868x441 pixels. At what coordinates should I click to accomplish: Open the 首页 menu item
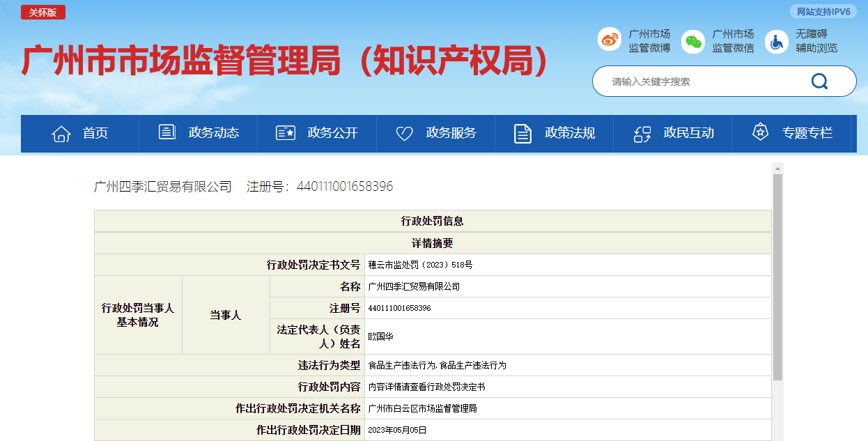(x=80, y=133)
